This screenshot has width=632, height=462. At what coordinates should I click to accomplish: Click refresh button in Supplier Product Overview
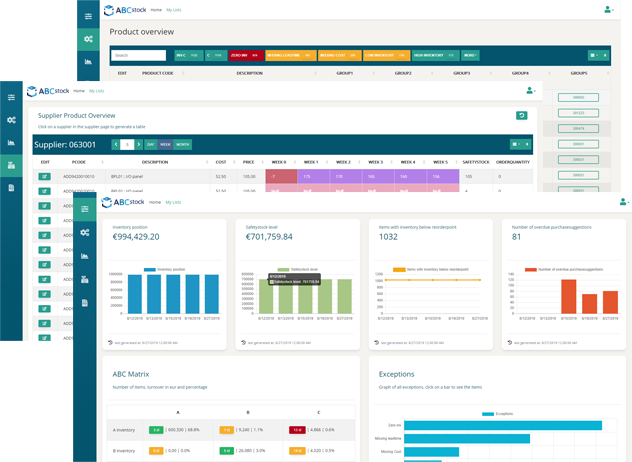pyautogui.click(x=521, y=116)
